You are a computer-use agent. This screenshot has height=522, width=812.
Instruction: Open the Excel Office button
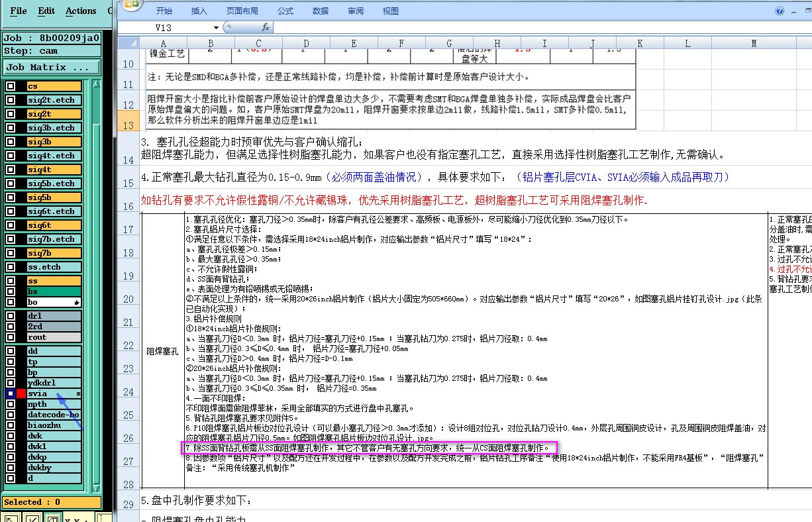click(130, 5)
